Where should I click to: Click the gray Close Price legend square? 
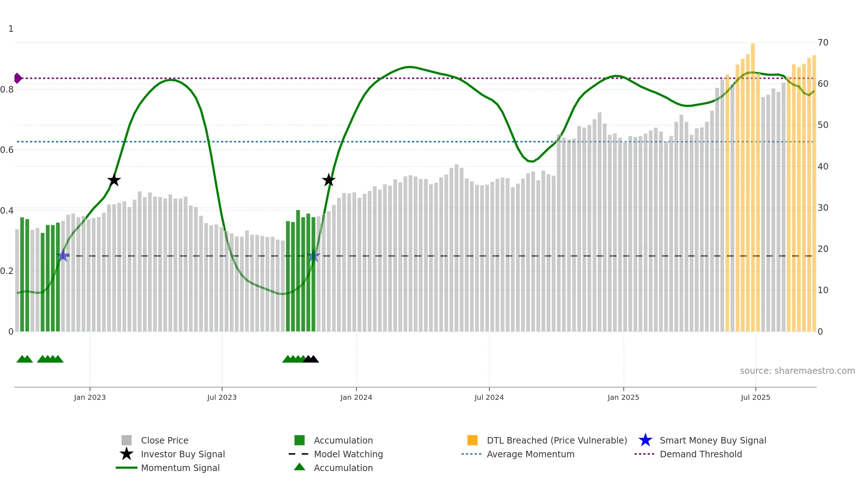(x=127, y=440)
